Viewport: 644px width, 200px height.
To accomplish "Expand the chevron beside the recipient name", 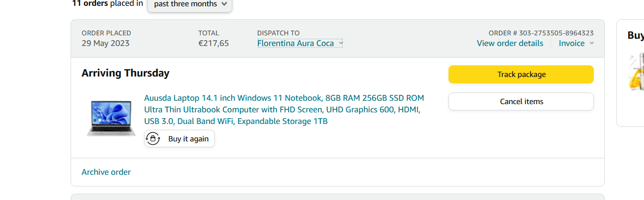I will click(x=341, y=44).
